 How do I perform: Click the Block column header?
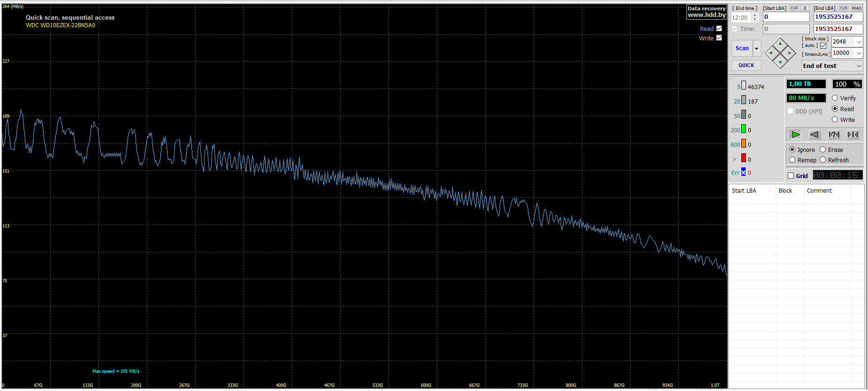coord(790,191)
